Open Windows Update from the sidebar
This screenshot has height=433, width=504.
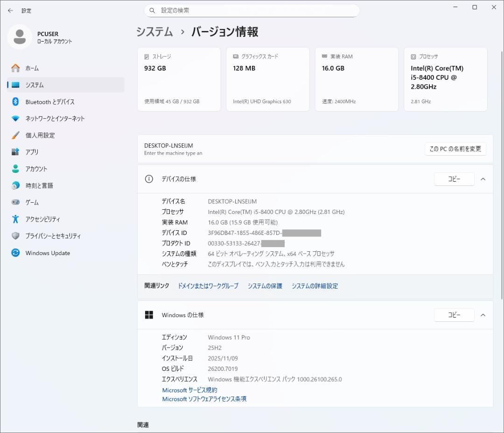[47, 253]
